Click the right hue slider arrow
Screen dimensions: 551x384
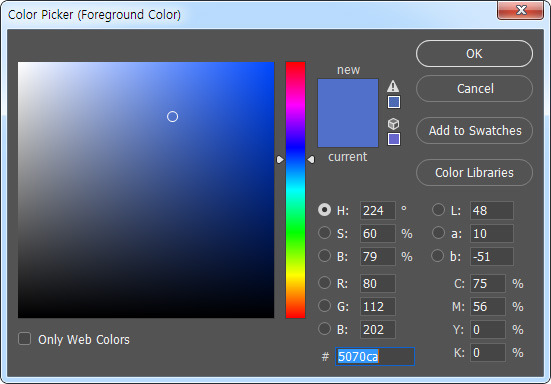click(311, 160)
